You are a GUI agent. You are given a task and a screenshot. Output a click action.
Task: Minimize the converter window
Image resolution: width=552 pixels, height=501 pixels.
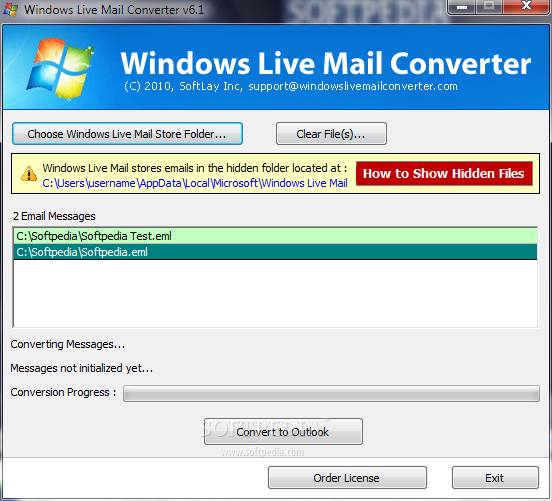pyautogui.click(x=462, y=6)
